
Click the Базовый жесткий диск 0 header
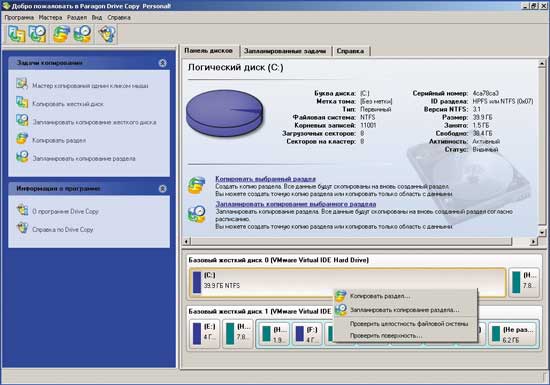[x=279, y=260]
